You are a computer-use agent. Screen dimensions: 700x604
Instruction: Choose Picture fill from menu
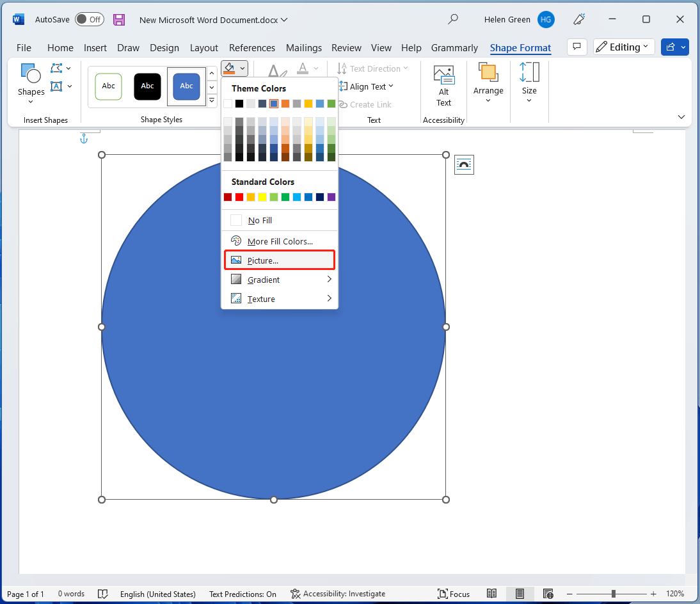[262, 260]
